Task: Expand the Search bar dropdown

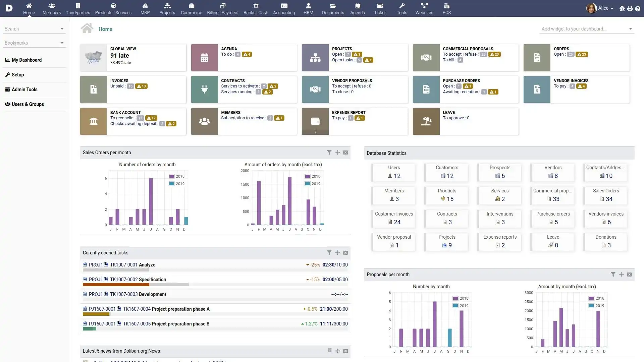Action: 62,28
